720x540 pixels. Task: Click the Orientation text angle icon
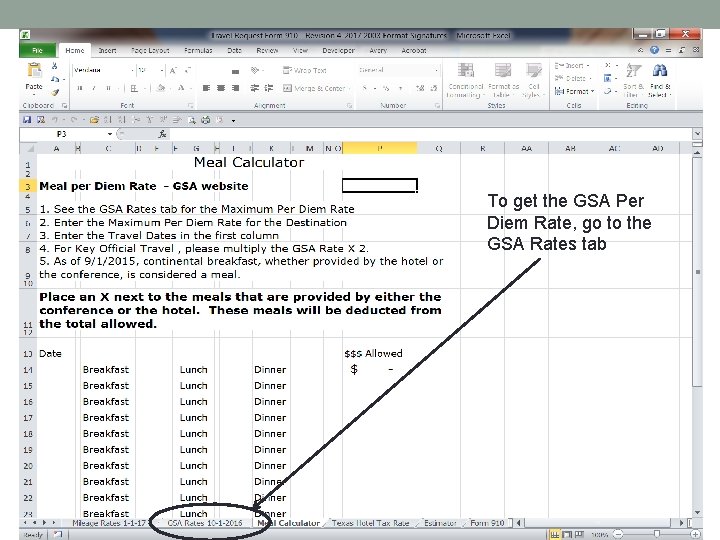[255, 70]
